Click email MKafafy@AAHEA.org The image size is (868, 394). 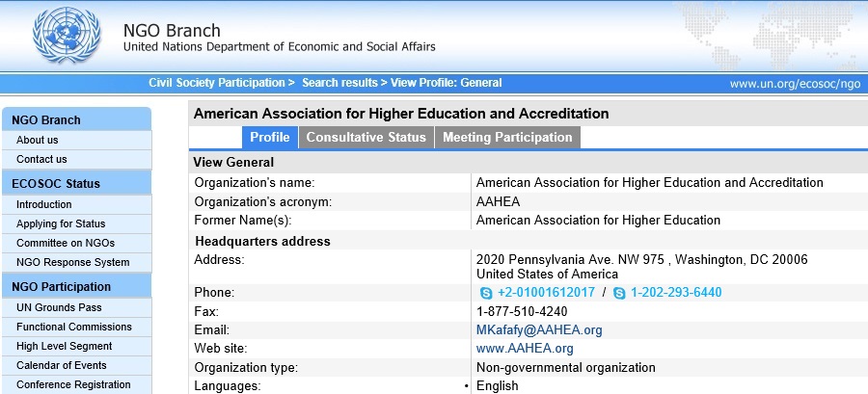tap(539, 330)
